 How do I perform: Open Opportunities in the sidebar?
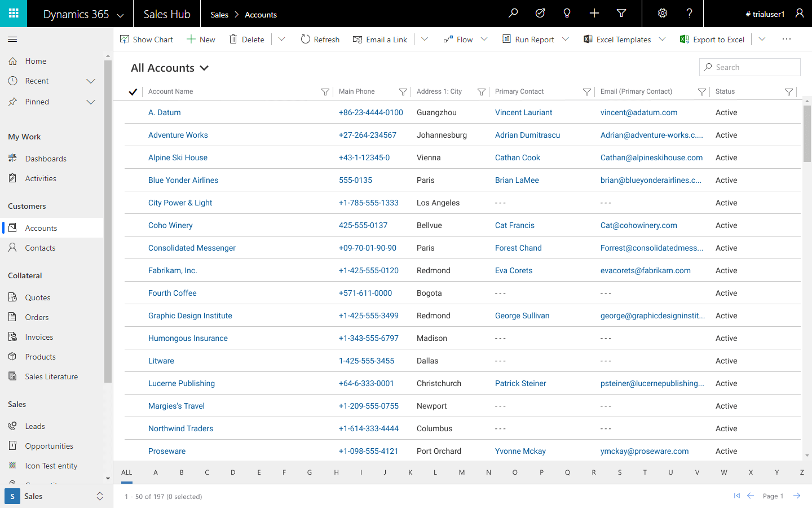49,446
